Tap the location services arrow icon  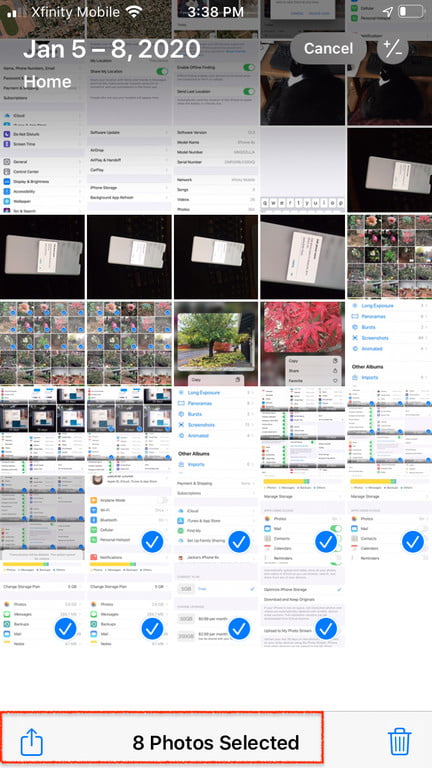[387, 12]
